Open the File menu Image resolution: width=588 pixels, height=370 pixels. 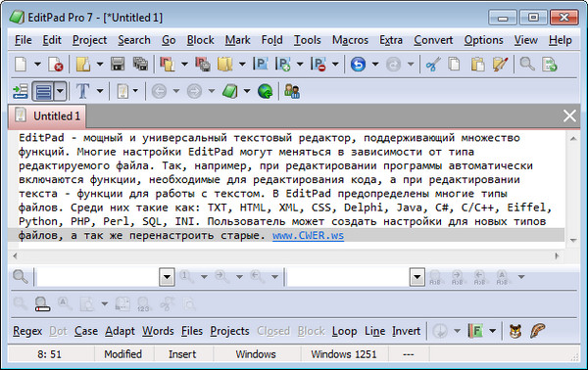point(23,40)
